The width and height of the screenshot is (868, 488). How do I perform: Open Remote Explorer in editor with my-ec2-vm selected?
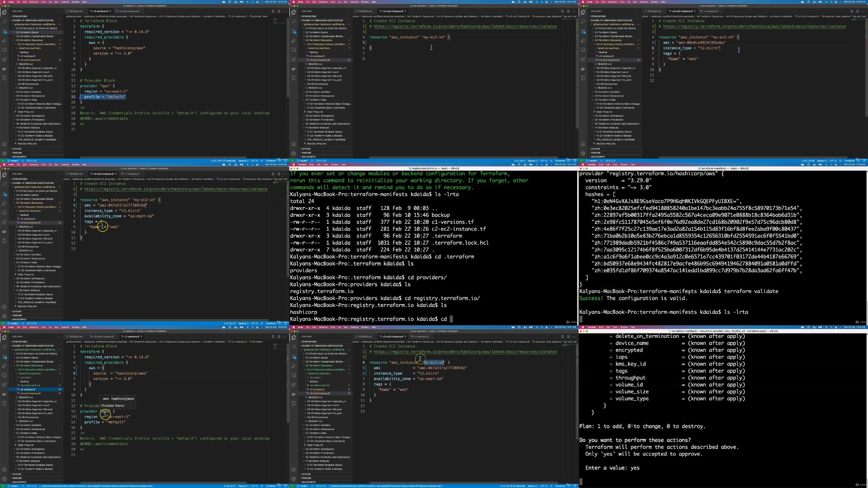[x=294, y=376]
